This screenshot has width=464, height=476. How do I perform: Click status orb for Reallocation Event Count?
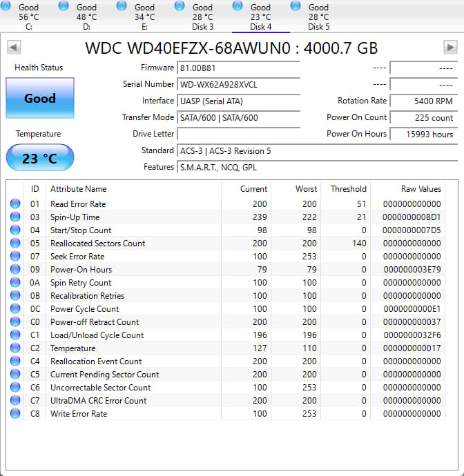(x=15, y=361)
